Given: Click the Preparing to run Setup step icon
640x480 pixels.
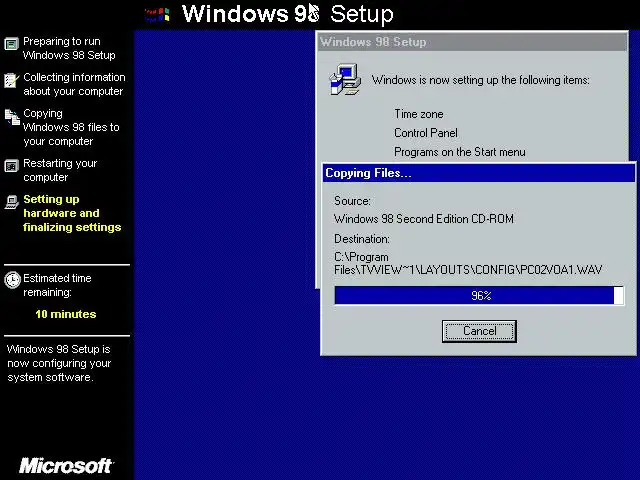Looking at the screenshot, I should 11,44.
